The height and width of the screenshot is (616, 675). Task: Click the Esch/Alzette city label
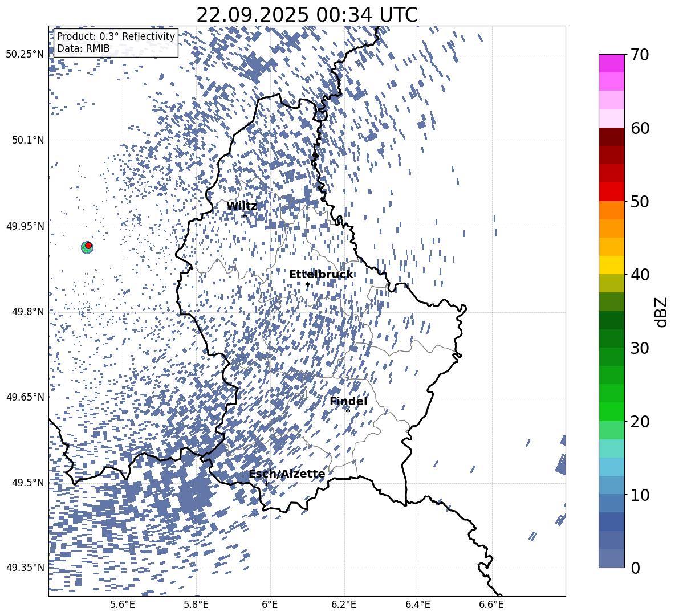pyautogui.click(x=287, y=474)
